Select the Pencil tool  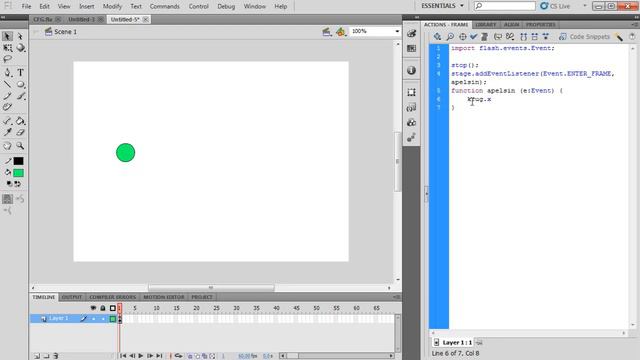[x=7, y=96]
